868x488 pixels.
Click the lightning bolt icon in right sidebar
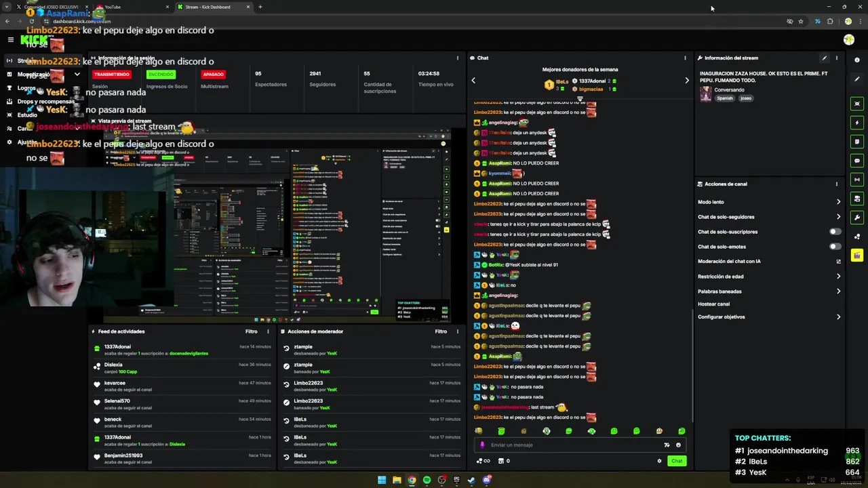857,123
